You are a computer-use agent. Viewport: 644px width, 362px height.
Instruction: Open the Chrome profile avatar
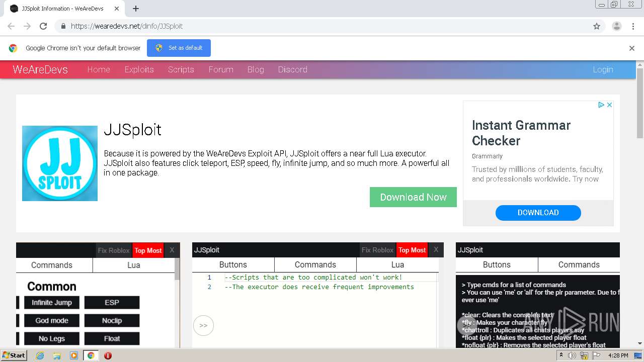[x=617, y=26]
